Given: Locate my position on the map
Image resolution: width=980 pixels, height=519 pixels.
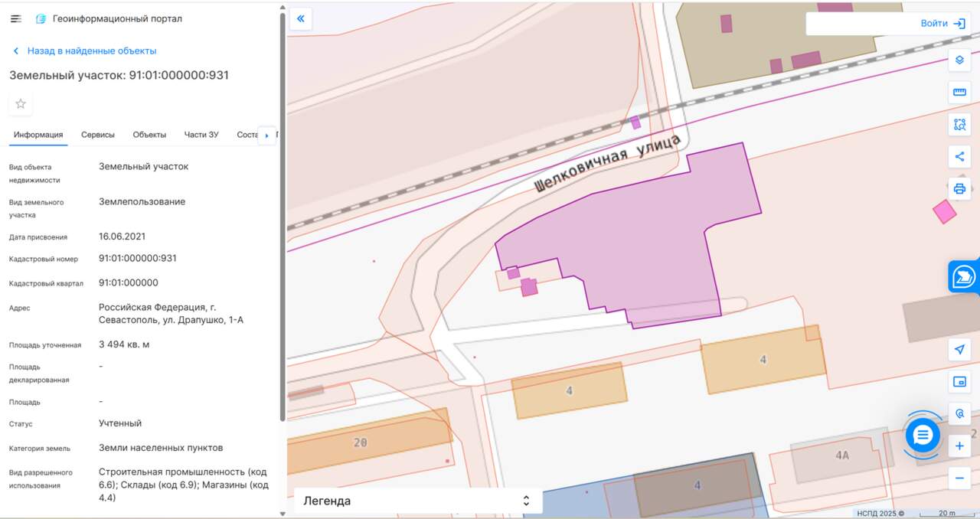Looking at the screenshot, I should [959, 350].
